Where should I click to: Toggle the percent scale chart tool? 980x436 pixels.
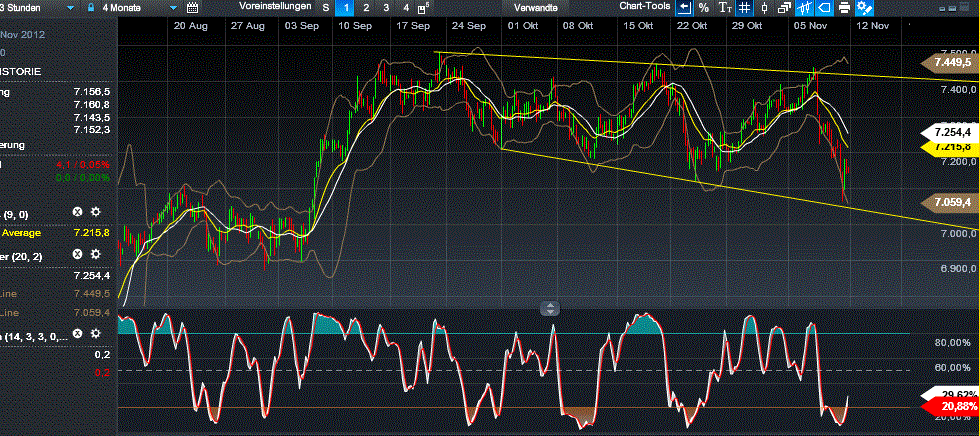tap(704, 7)
